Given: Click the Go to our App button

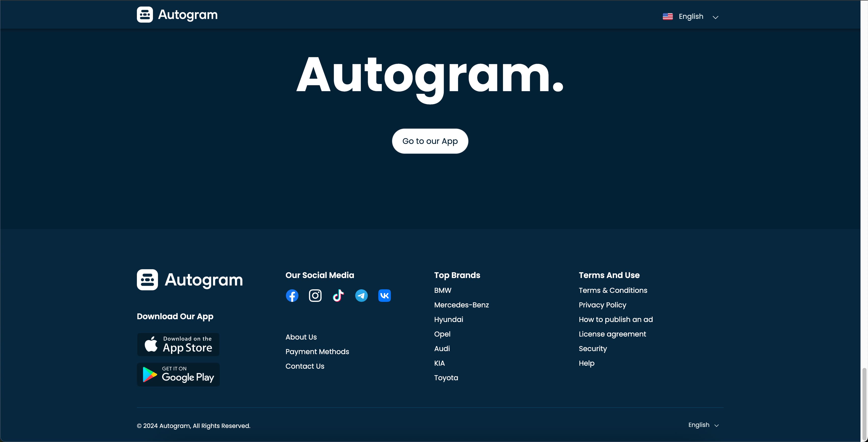Looking at the screenshot, I should pos(430,141).
